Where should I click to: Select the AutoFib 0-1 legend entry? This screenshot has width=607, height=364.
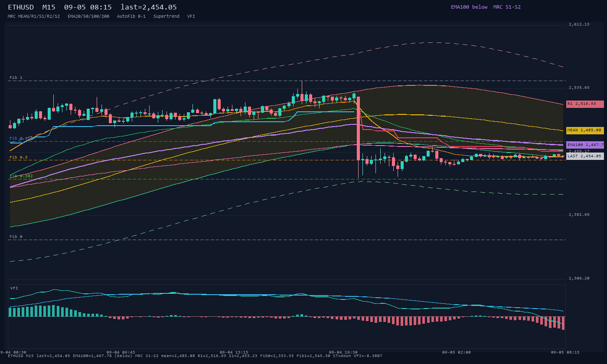[131, 16]
